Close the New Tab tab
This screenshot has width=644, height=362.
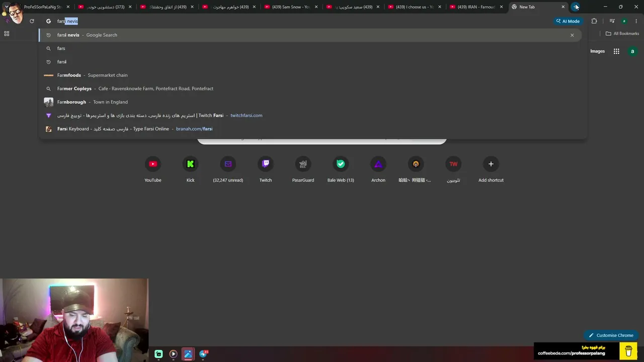point(563,7)
